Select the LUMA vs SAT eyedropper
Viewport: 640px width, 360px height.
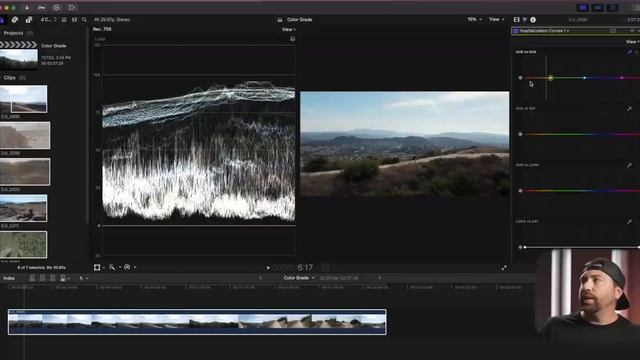(629, 221)
